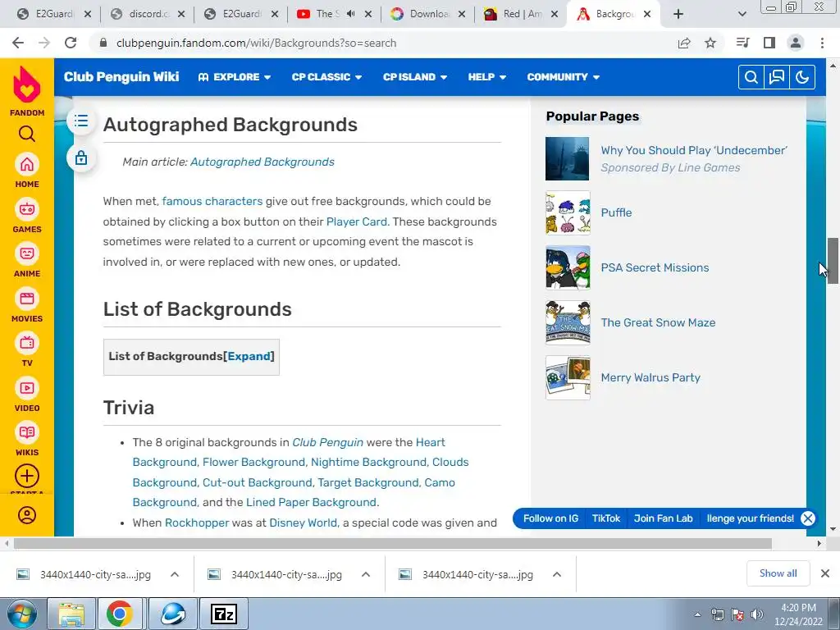The width and height of the screenshot is (840, 630).
Task: Expand the CP ISLAND menu
Action: click(415, 77)
